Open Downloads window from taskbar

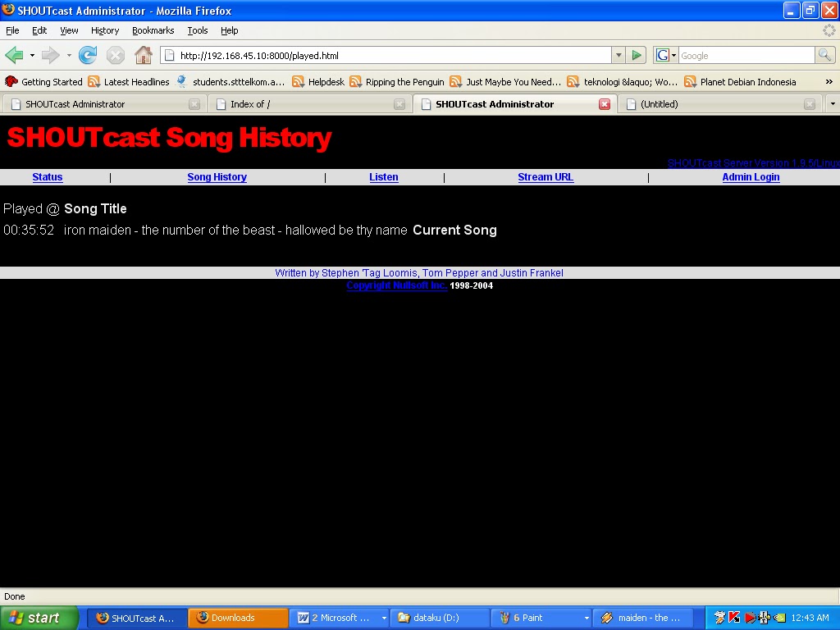click(238, 618)
